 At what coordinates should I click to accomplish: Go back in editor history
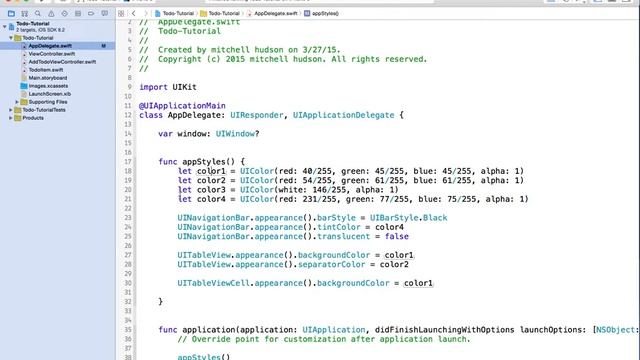133,13
